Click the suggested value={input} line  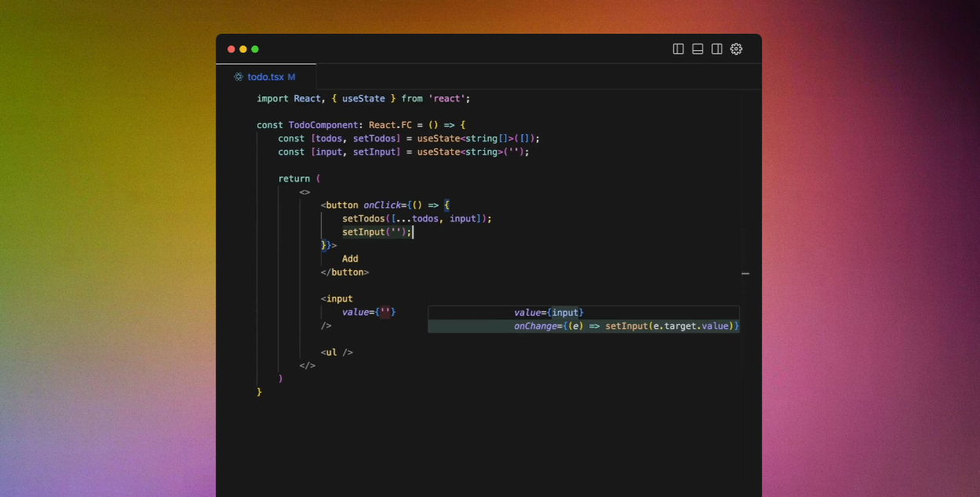tap(548, 312)
